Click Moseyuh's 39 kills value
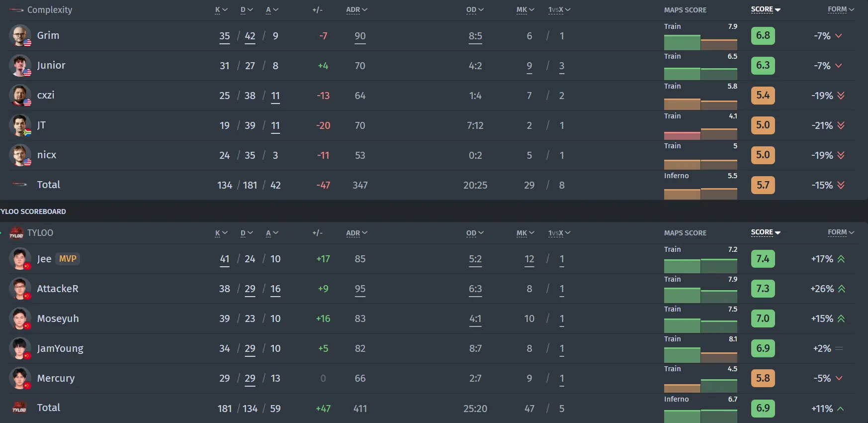868x423 pixels. pyautogui.click(x=225, y=318)
